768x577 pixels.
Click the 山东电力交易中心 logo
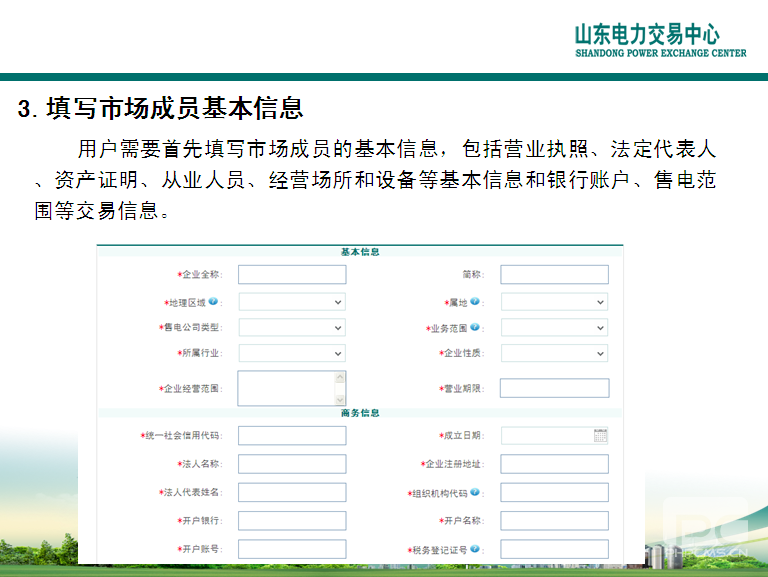tap(660, 40)
